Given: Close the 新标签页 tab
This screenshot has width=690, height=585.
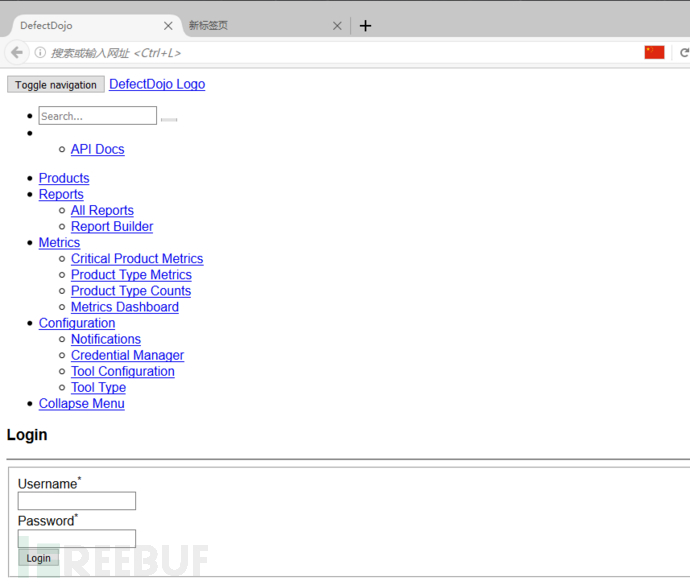Looking at the screenshot, I should (x=337, y=26).
